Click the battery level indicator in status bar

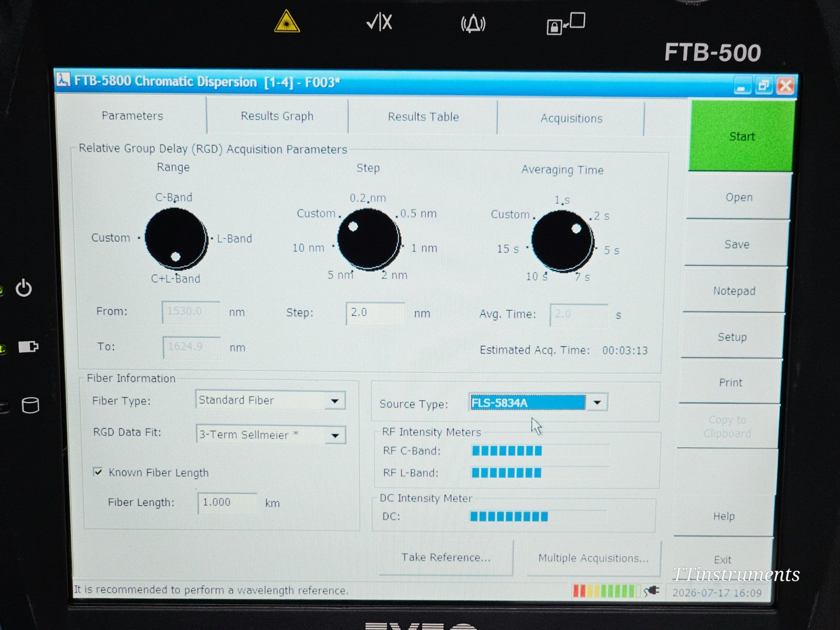click(607, 591)
